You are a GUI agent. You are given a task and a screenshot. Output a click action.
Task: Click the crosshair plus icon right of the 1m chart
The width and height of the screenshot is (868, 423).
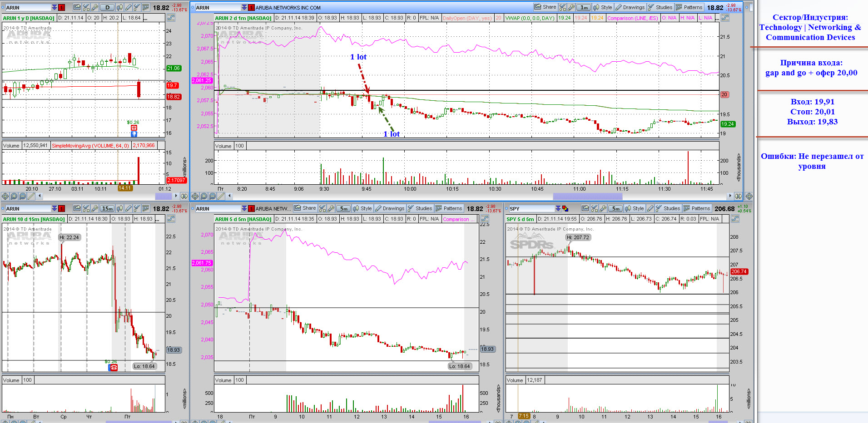coord(749,196)
